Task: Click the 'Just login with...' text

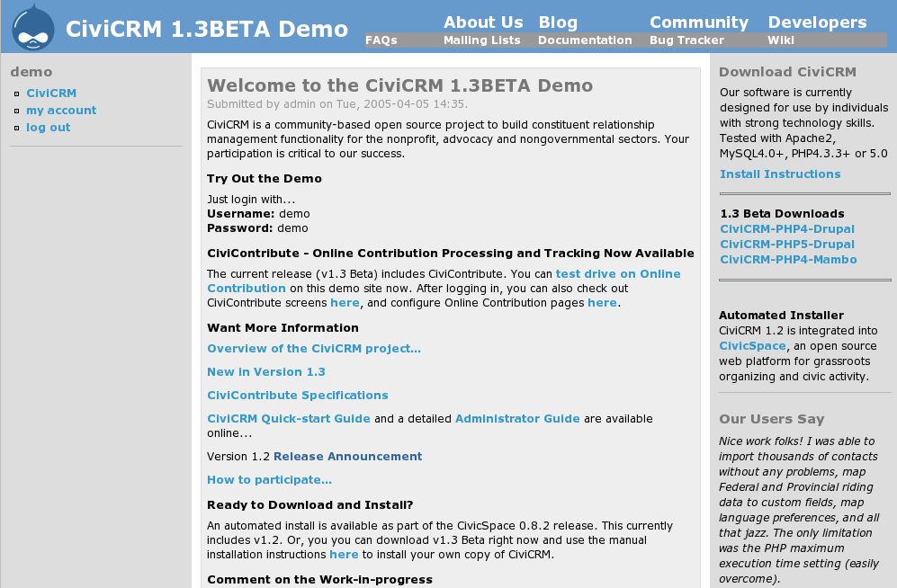Action: (x=251, y=200)
